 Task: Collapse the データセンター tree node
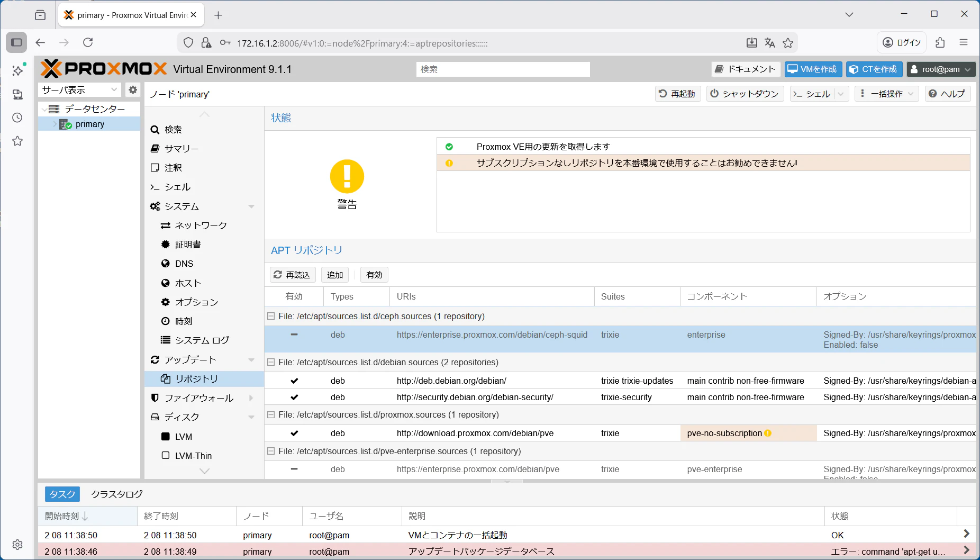pyautogui.click(x=44, y=109)
